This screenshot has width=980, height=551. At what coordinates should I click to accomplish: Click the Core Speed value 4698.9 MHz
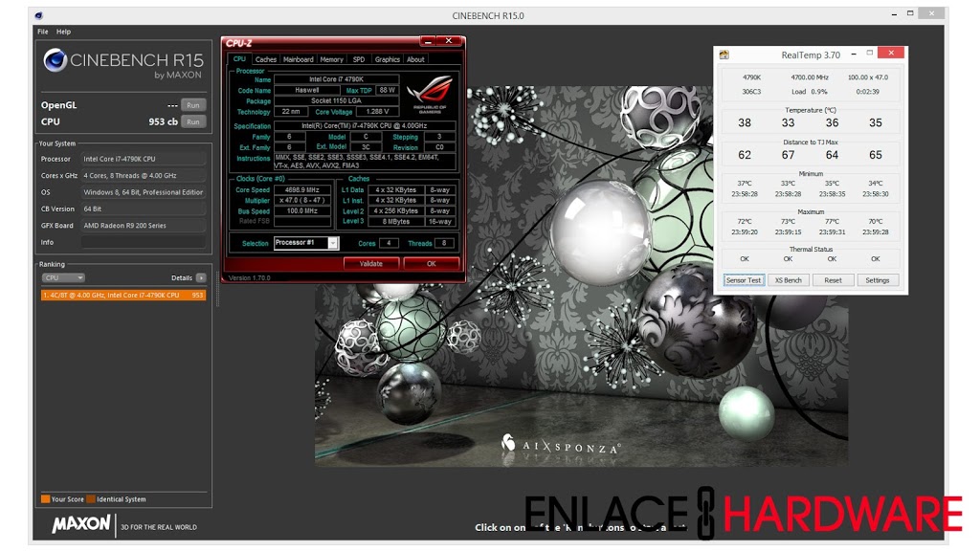[302, 190]
